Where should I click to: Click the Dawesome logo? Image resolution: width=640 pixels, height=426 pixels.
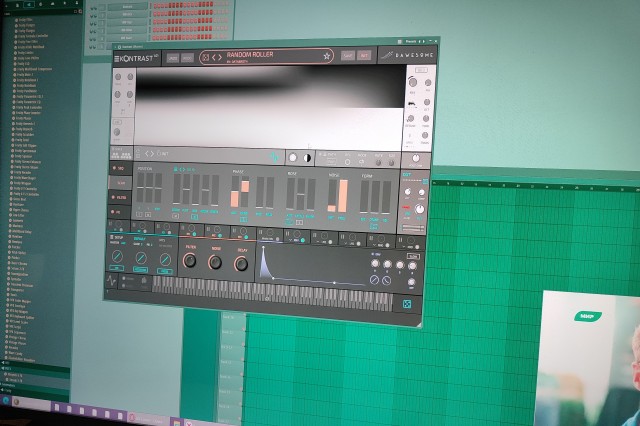click(x=407, y=55)
